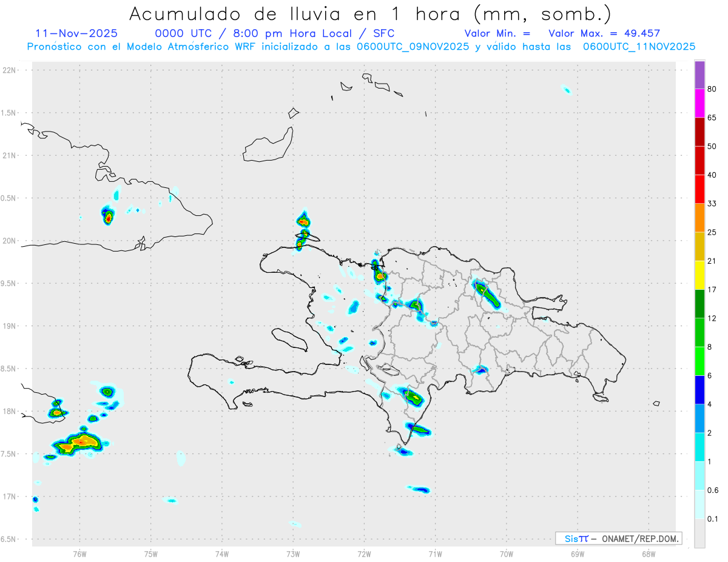Click '0000 UTC / 8:00 pm Hora Local / SFC'
The width and height of the screenshot is (728, 562).
tap(275, 33)
